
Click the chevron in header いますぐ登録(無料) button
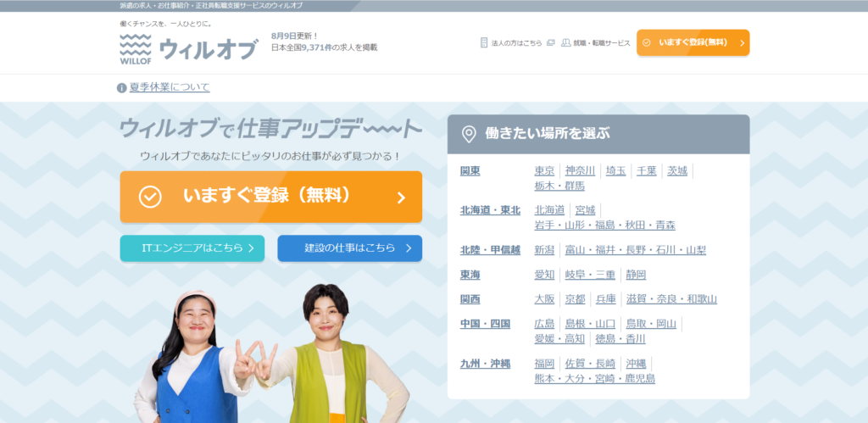(x=742, y=43)
